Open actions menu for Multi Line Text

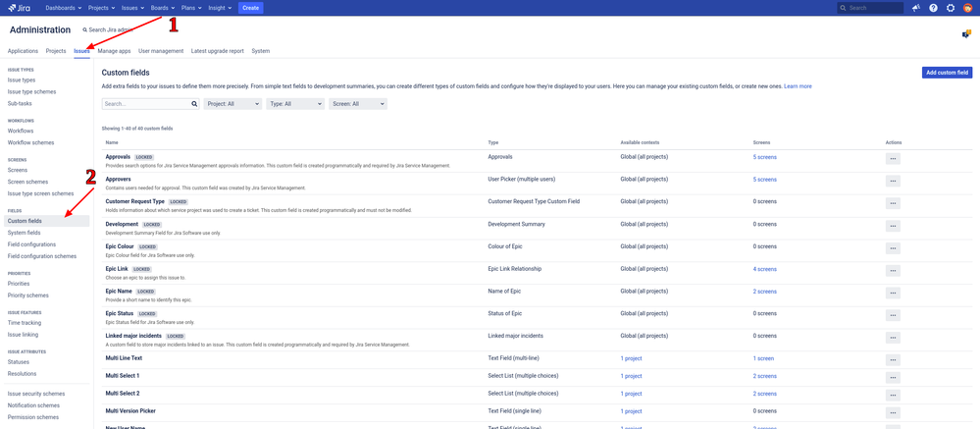coord(893,359)
